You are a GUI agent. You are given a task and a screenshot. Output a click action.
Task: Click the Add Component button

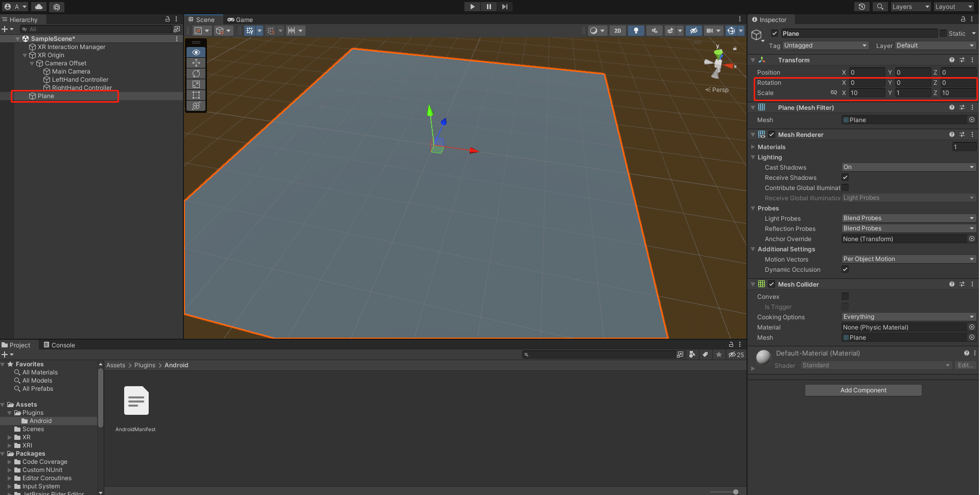pyautogui.click(x=863, y=390)
